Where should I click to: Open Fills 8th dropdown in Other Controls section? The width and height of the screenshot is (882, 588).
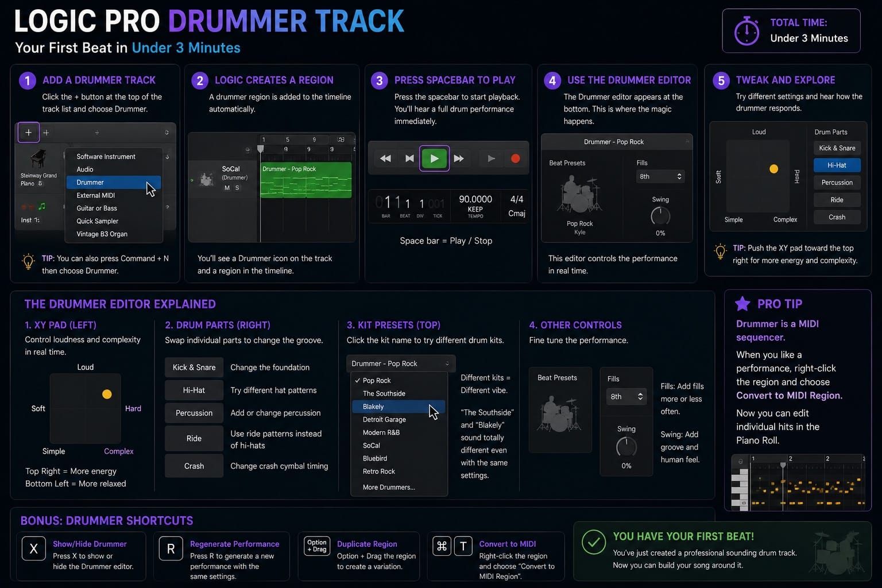pos(626,396)
